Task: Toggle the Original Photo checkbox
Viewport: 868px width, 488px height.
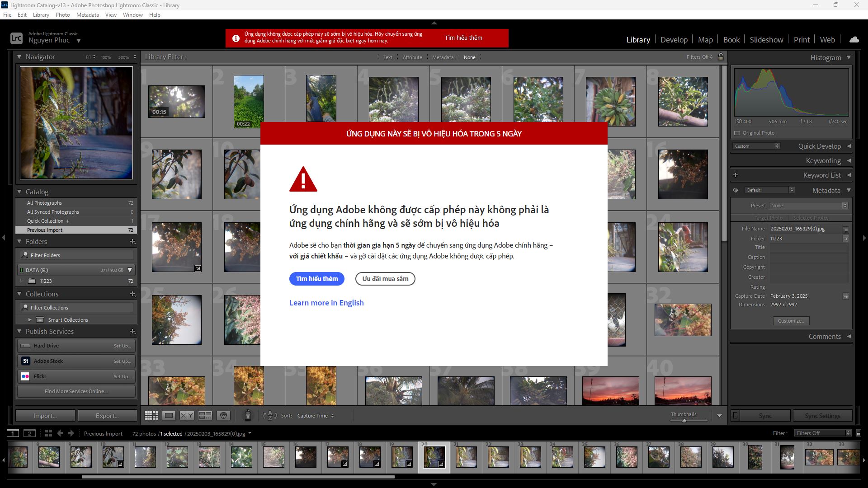Action: point(737,133)
